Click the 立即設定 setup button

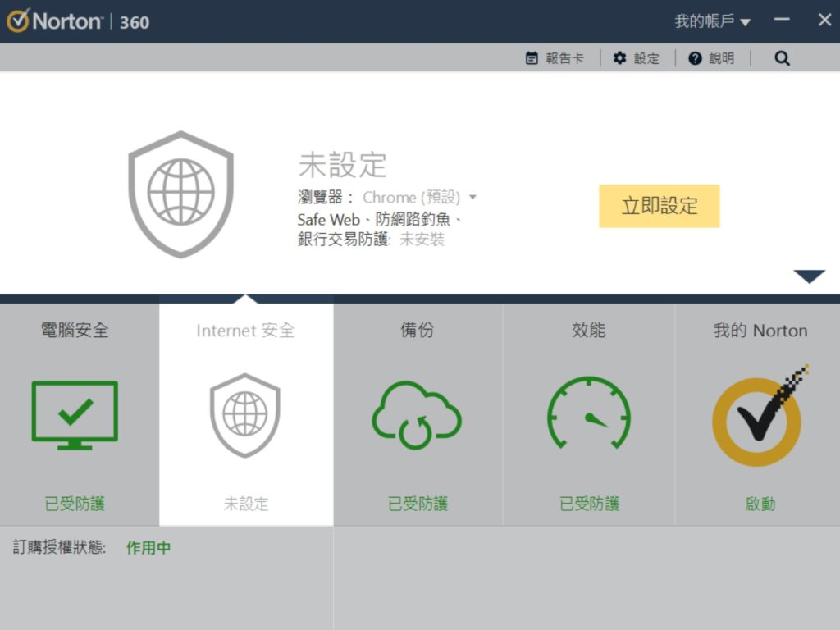point(659,206)
